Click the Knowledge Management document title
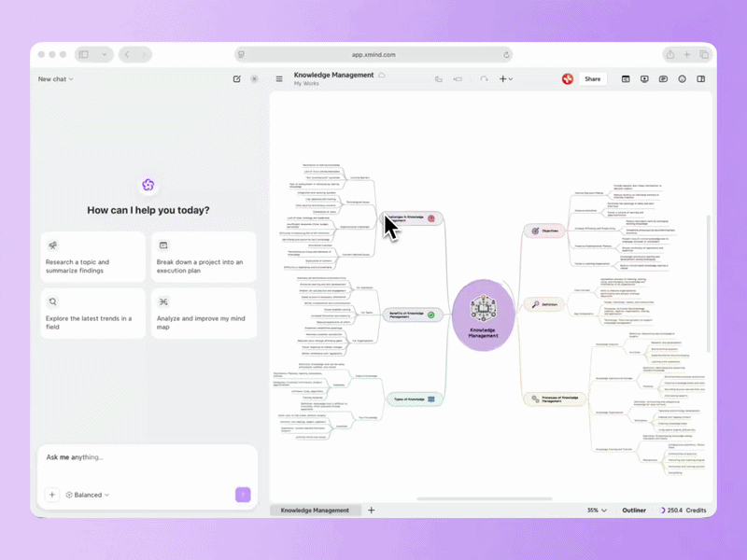Viewport: 747px width, 560px height. [x=333, y=75]
